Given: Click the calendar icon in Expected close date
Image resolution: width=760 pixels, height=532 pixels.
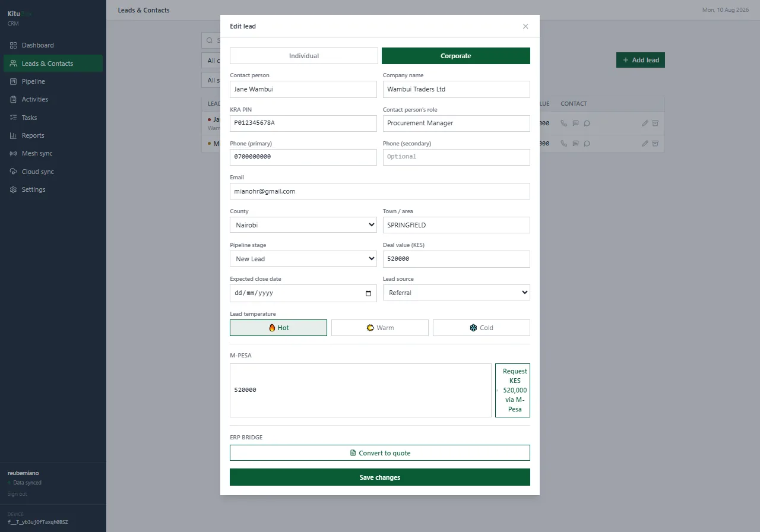Looking at the screenshot, I should [x=368, y=293].
